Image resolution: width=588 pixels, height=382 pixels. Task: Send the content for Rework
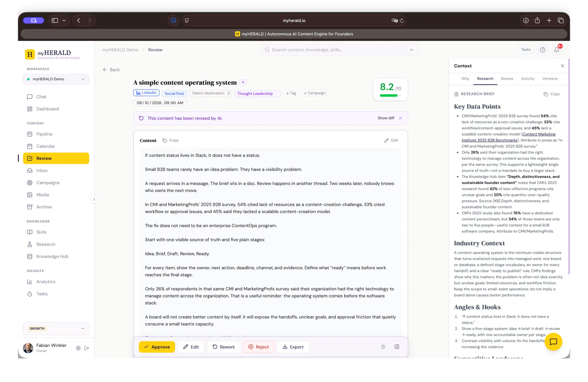(x=223, y=347)
